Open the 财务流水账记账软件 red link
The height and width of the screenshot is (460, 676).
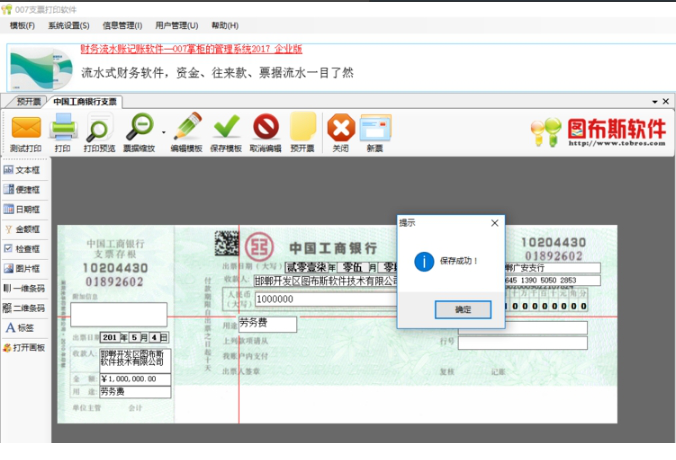tap(191, 49)
